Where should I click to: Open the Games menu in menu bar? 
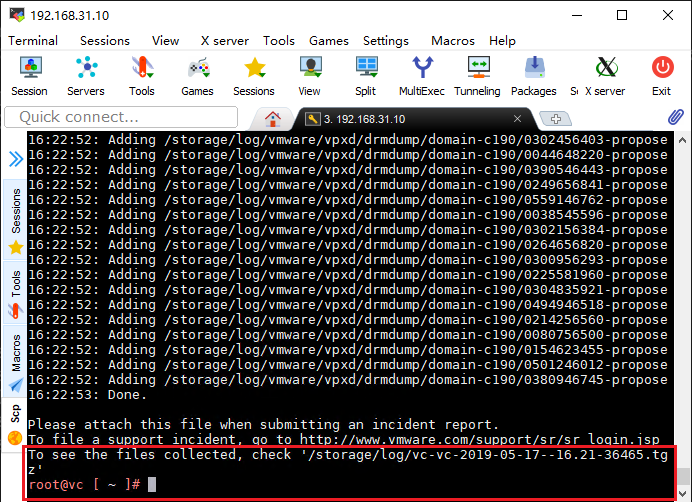(329, 41)
